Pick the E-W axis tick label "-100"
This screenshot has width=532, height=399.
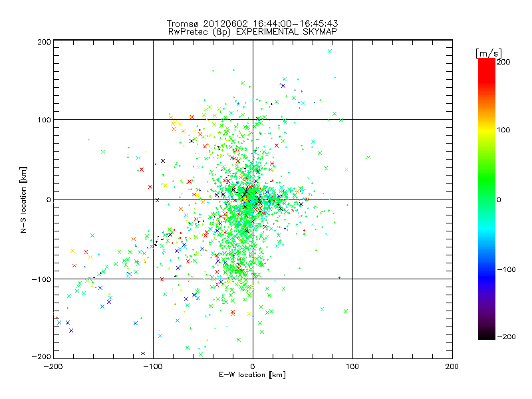(x=153, y=366)
